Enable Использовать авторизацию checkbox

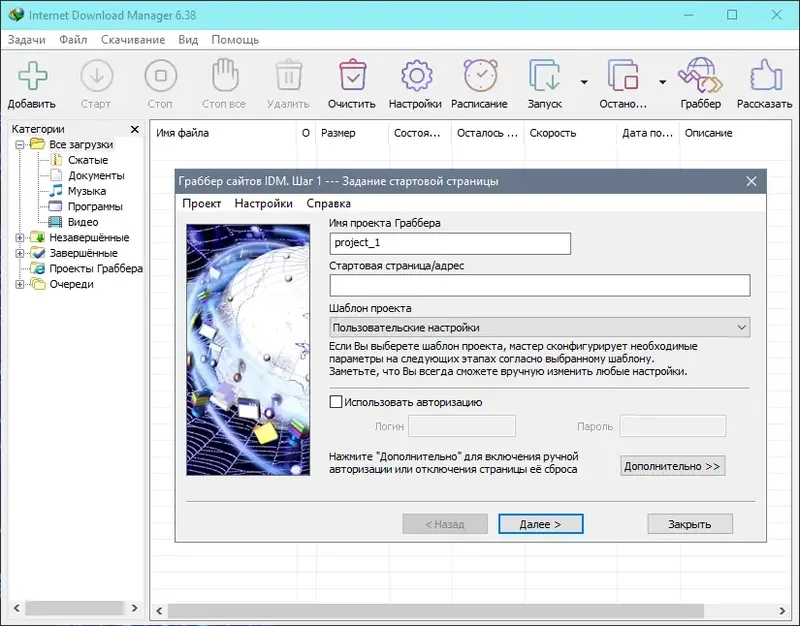point(337,403)
